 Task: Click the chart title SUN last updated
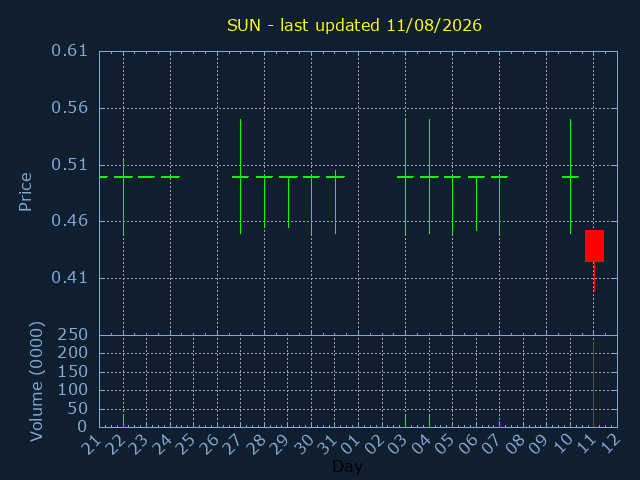(354, 25)
